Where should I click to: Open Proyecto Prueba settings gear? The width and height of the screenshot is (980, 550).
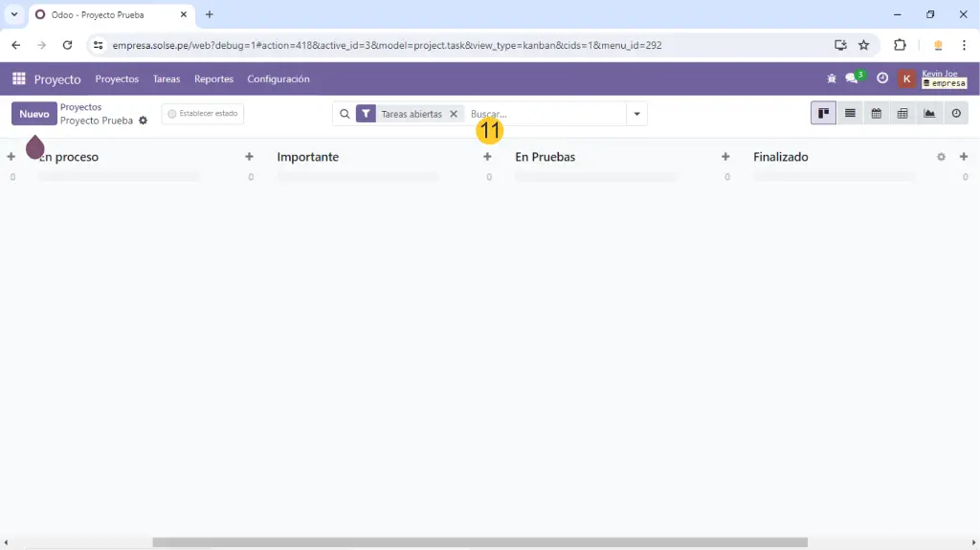point(144,121)
